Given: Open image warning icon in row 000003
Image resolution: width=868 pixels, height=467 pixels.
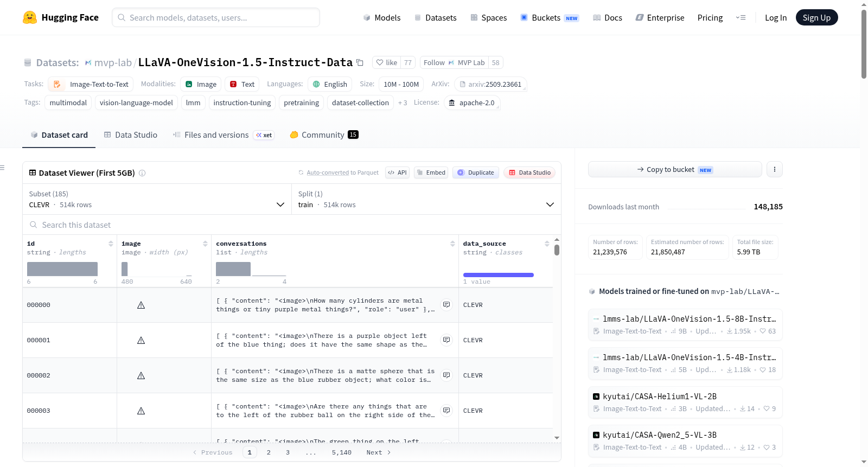Looking at the screenshot, I should tap(141, 411).
